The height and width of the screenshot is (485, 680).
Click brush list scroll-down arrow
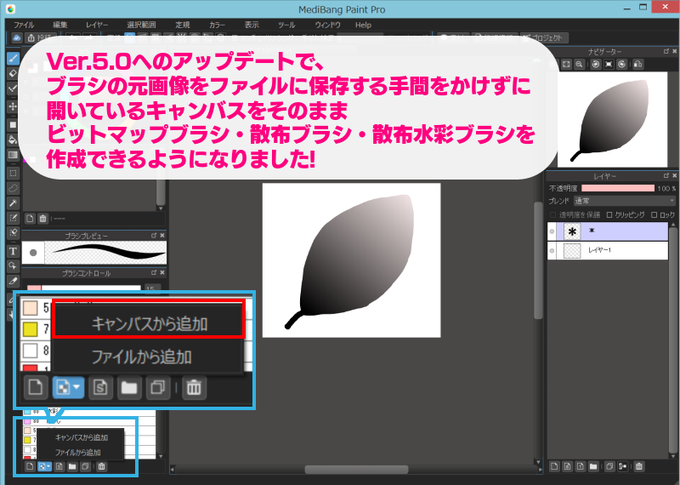coord(161,456)
